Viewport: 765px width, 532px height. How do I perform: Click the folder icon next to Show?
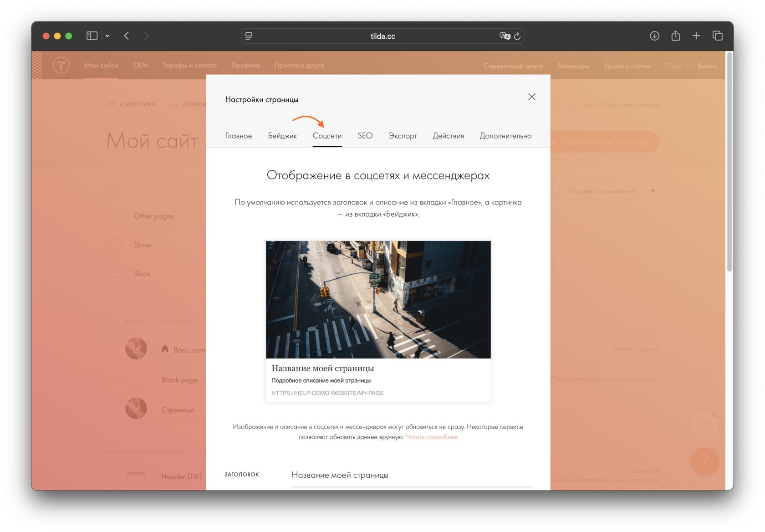coord(113,244)
